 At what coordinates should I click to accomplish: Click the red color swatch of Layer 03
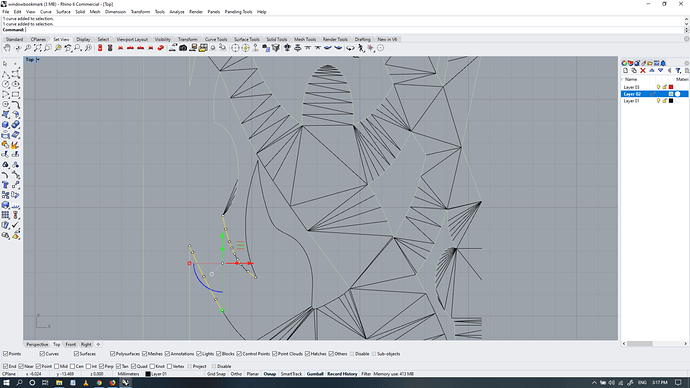[x=671, y=87]
